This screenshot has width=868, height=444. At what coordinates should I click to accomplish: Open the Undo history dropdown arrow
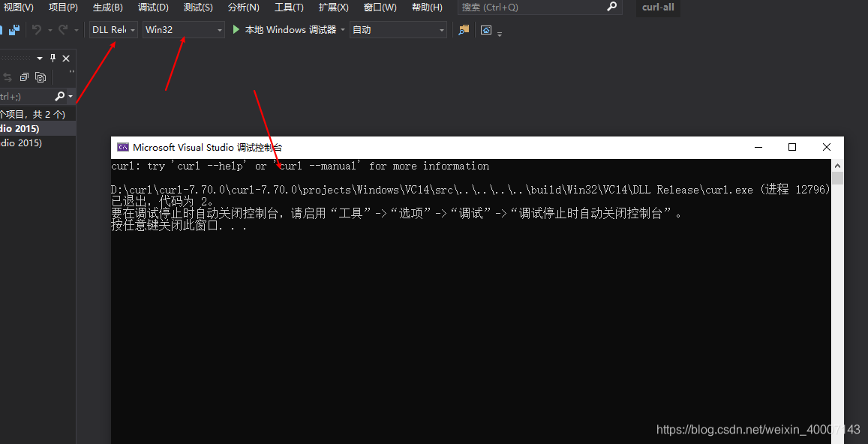[50, 30]
